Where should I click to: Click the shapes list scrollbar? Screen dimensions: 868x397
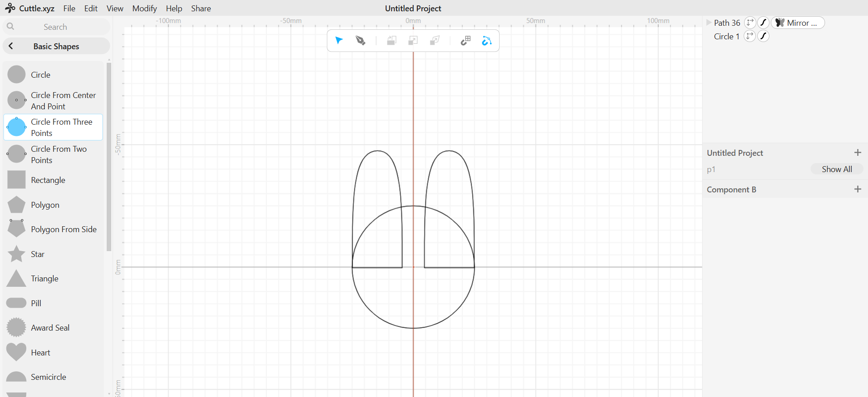pyautogui.click(x=109, y=157)
